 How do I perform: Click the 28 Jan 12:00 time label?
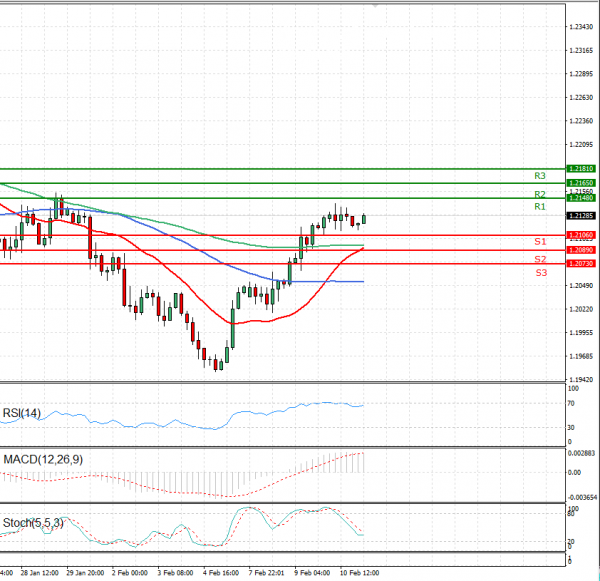pos(39,573)
